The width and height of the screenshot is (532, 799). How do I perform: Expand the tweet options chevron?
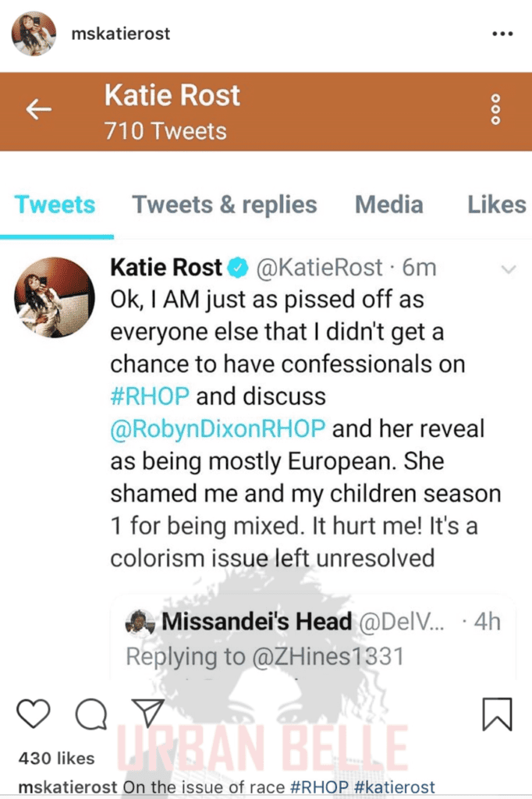509,268
